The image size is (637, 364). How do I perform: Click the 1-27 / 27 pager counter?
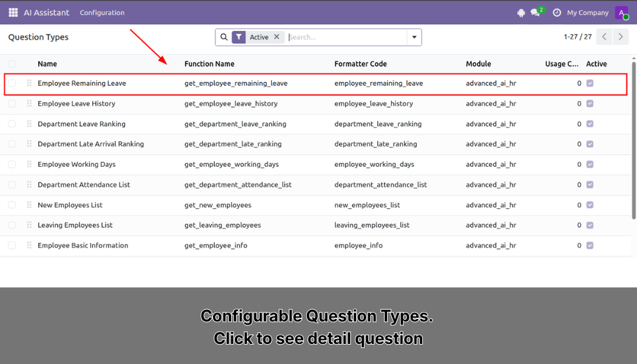(x=578, y=37)
